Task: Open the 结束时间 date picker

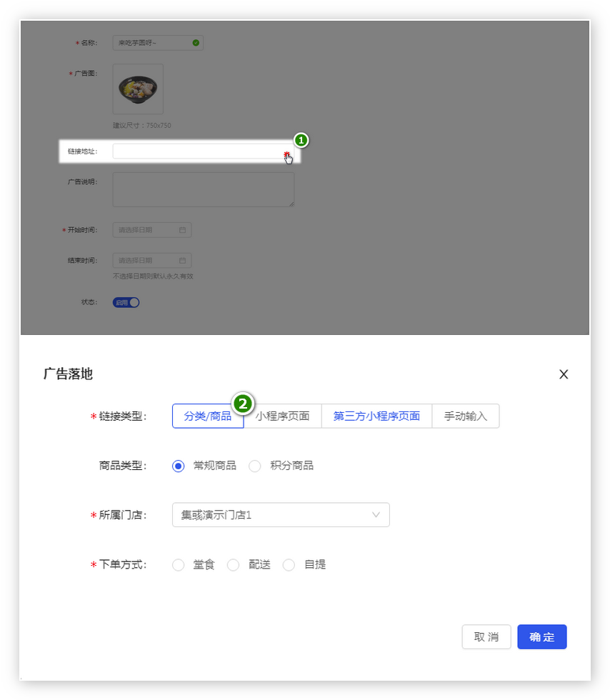Action: (x=152, y=260)
